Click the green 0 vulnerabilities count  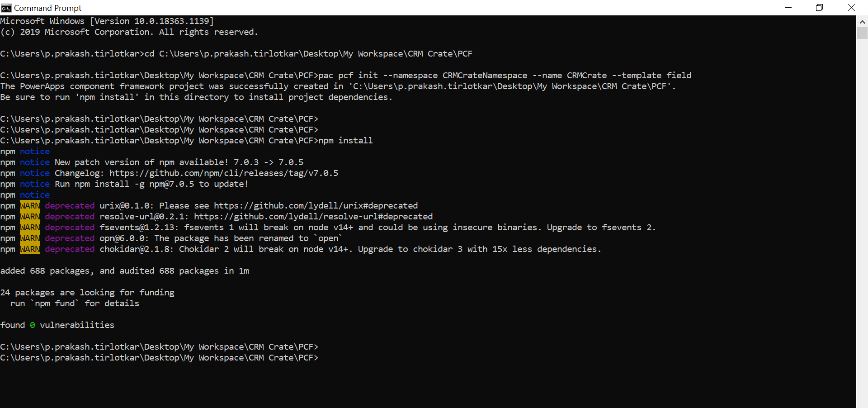[33, 325]
